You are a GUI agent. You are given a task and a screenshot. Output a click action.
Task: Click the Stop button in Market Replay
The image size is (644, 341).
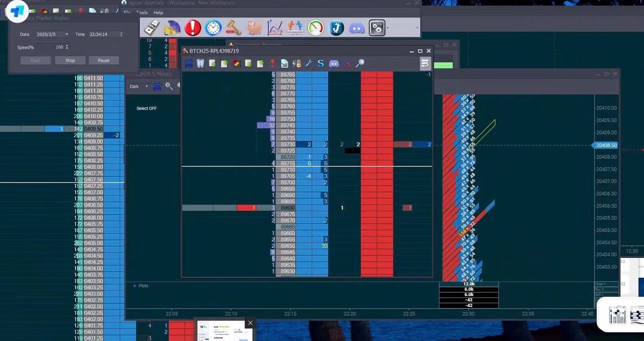pyautogui.click(x=70, y=60)
